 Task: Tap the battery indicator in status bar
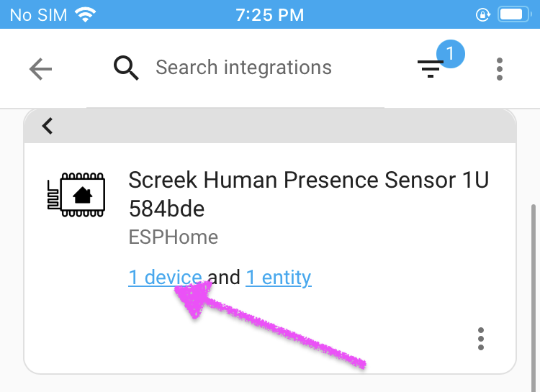pos(513,15)
